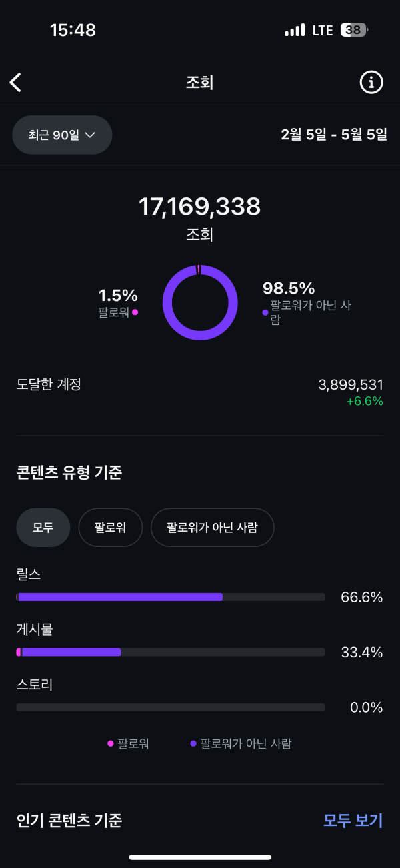
Task: Tap the cellular signal bars icon
Action: (294, 31)
